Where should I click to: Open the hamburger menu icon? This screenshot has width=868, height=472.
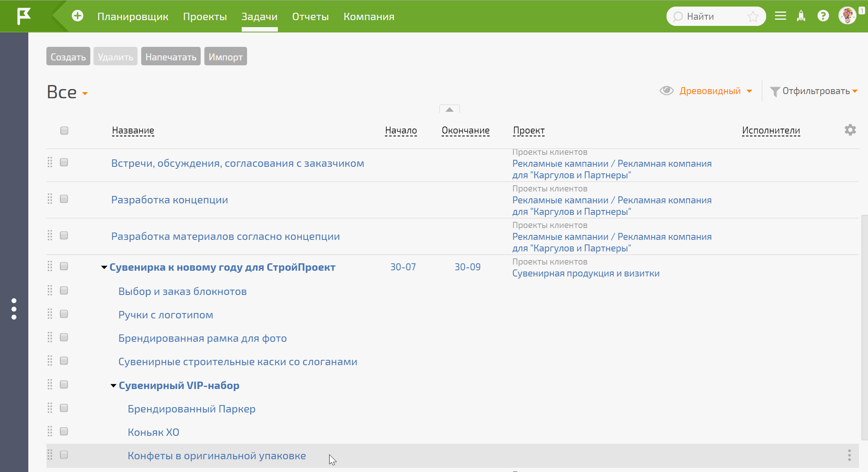coord(780,16)
